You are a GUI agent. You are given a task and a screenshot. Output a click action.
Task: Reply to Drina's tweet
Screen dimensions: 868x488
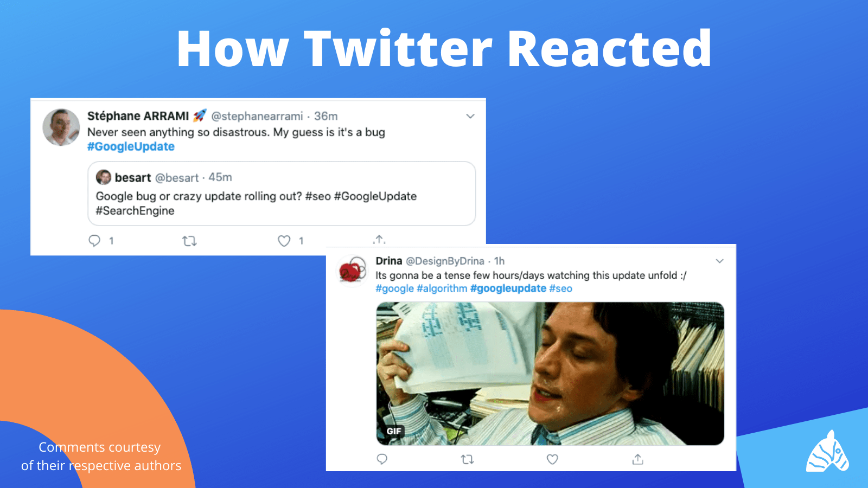pyautogui.click(x=382, y=459)
